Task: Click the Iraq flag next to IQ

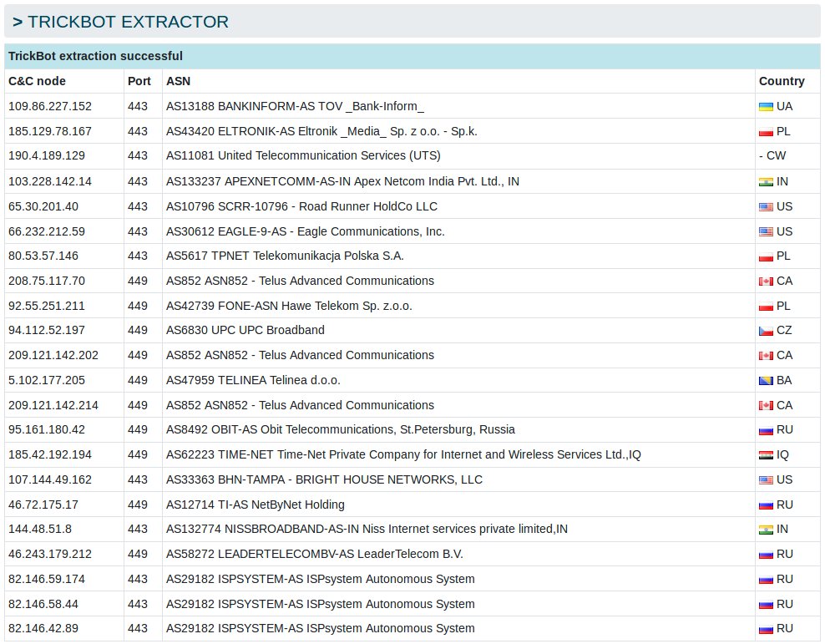Action: click(x=766, y=455)
